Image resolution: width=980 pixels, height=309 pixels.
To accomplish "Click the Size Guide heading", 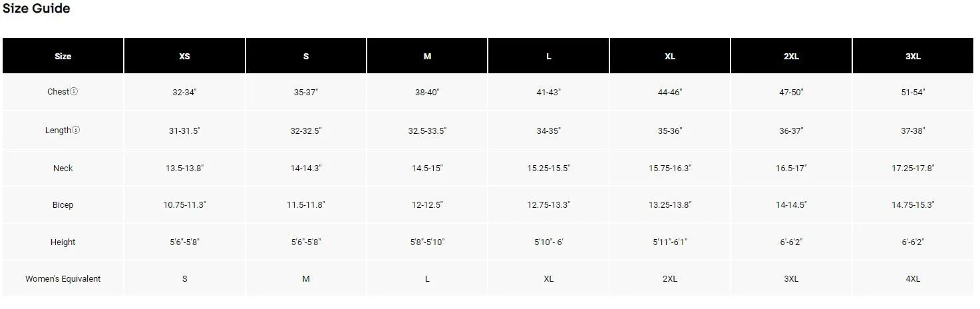I will [x=37, y=9].
